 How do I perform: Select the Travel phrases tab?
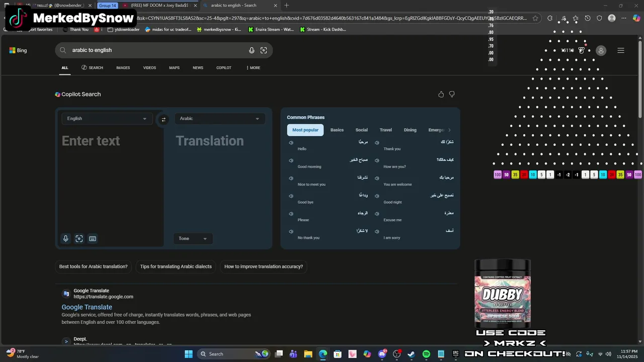pos(386,130)
